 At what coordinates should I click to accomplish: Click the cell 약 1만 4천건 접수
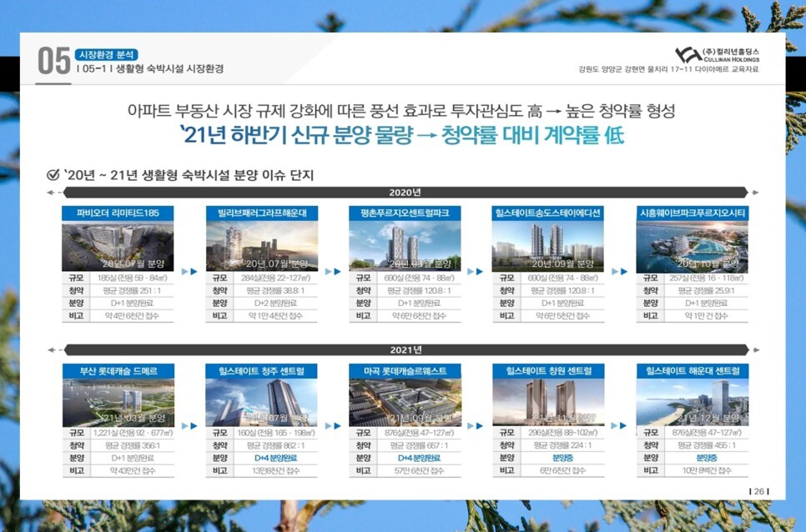(276, 316)
